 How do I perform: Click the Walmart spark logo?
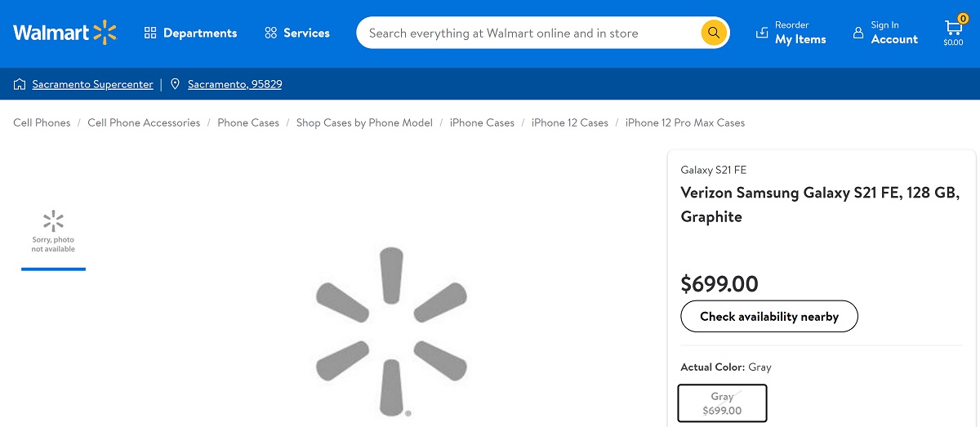(105, 33)
